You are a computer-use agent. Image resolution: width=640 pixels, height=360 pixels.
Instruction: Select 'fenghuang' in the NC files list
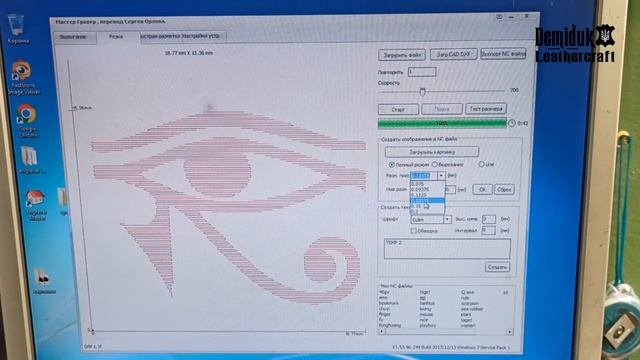390,325
